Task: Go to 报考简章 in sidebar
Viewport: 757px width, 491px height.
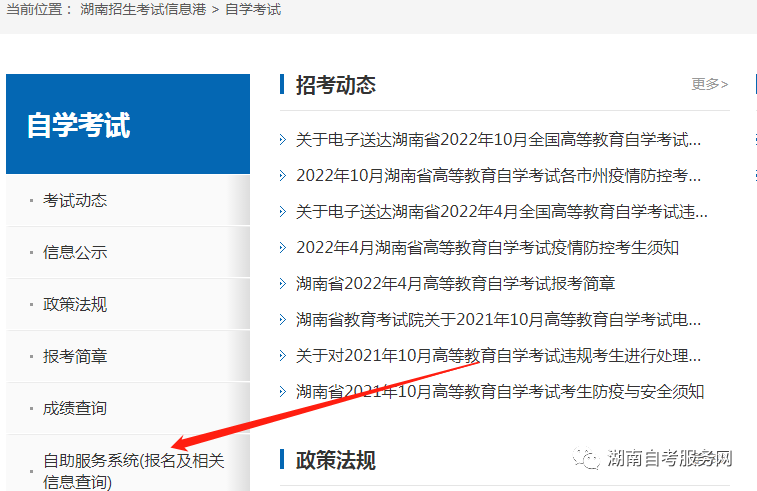Action: pos(75,356)
